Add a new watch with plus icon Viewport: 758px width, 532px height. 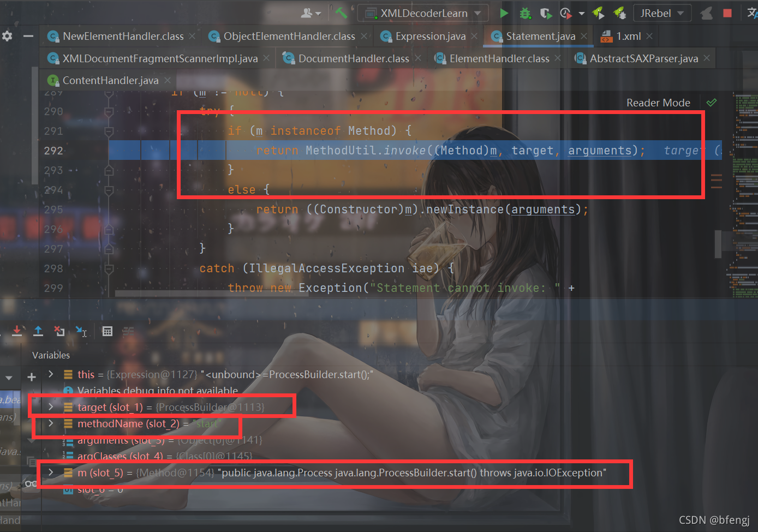32,377
